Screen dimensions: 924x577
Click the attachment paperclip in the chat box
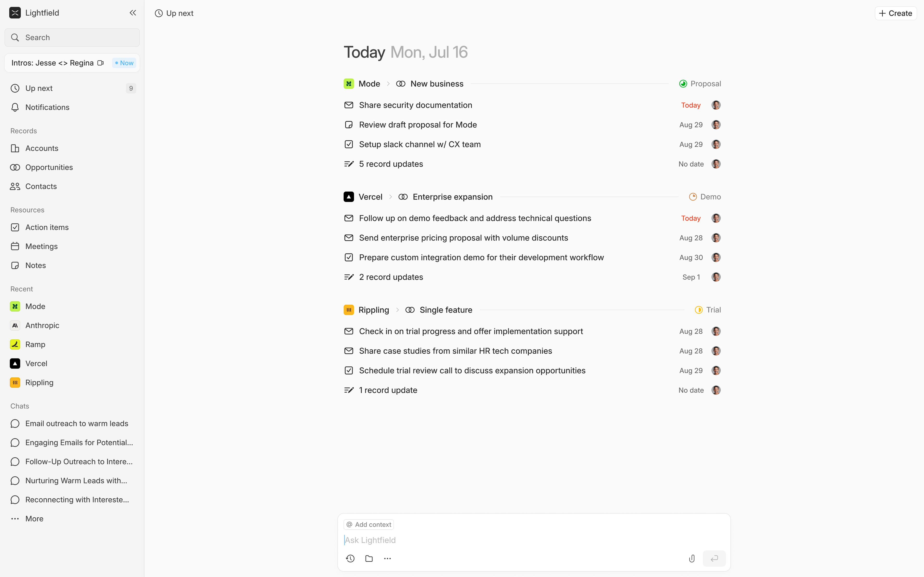click(692, 558)
